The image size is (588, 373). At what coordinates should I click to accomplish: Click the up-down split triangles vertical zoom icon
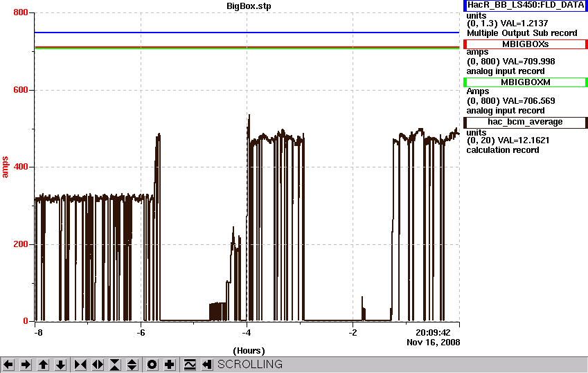(132, 365)
